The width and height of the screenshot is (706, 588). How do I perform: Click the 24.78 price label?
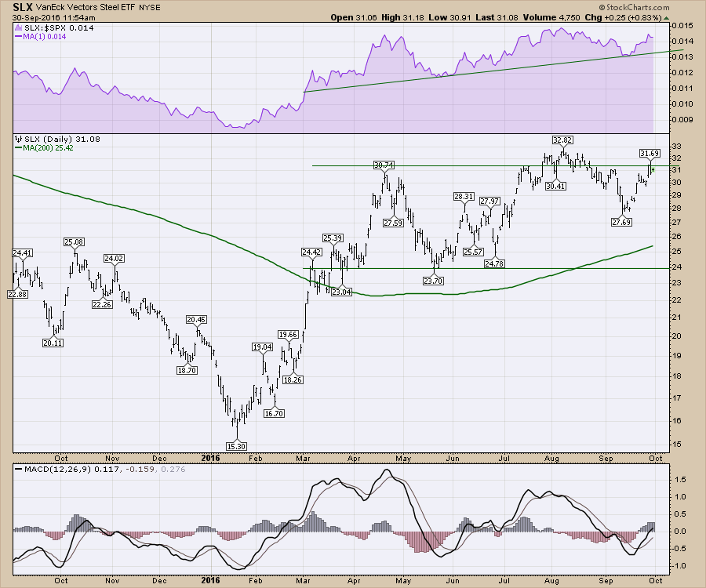pyautogui.click(x=494, y=263)
